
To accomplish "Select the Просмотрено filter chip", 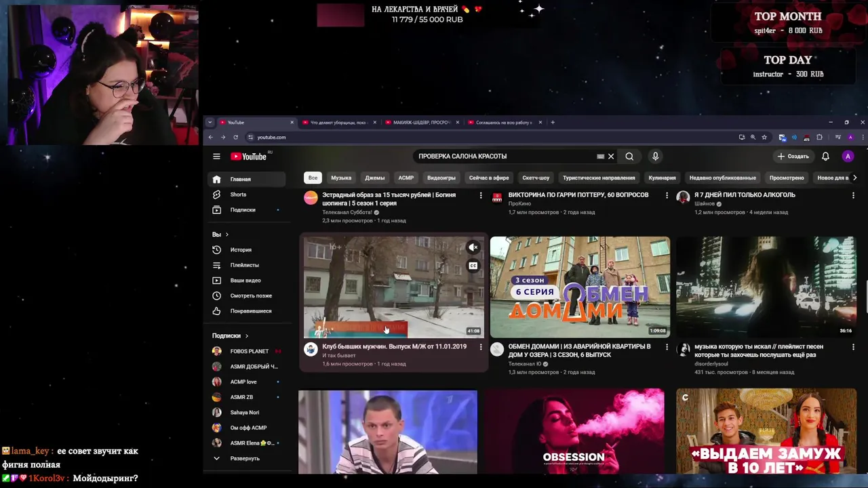I will point(787,178).
